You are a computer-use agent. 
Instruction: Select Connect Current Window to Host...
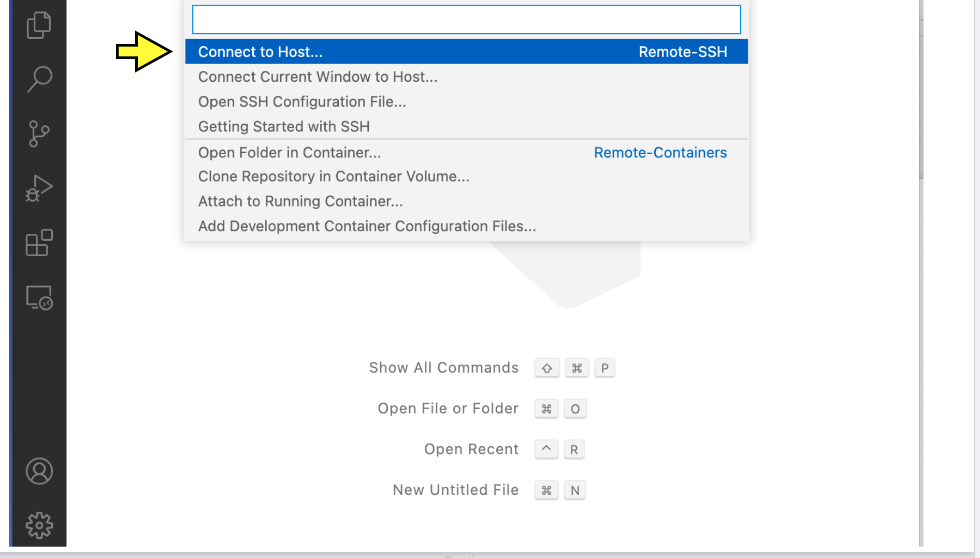[318, 77]
